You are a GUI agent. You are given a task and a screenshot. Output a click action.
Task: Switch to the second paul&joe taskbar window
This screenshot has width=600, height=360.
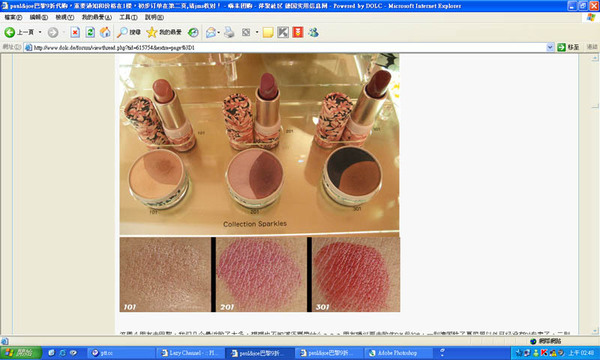tap(329, 353)
